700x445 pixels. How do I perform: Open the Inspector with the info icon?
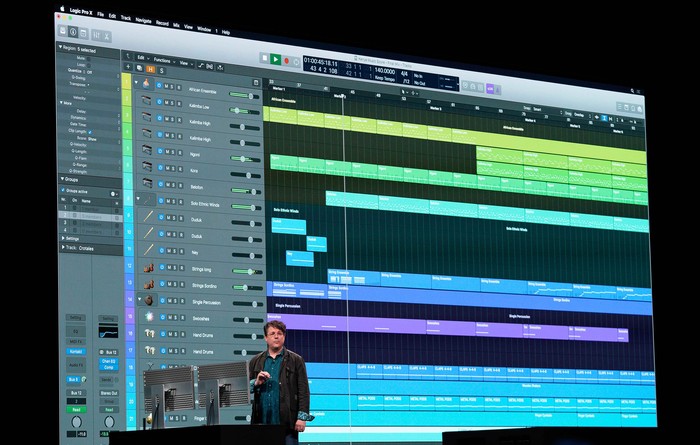(73, 32)
